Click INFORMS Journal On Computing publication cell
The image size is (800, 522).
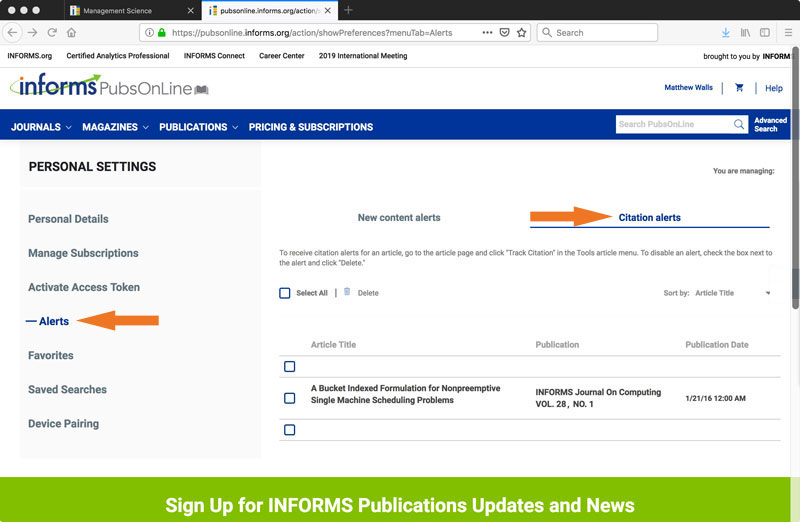[x=598, y=398]
